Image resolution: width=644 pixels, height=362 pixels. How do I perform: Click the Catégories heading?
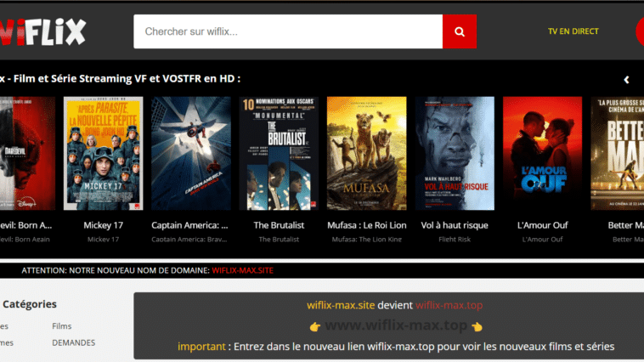[x=30, y=304]
